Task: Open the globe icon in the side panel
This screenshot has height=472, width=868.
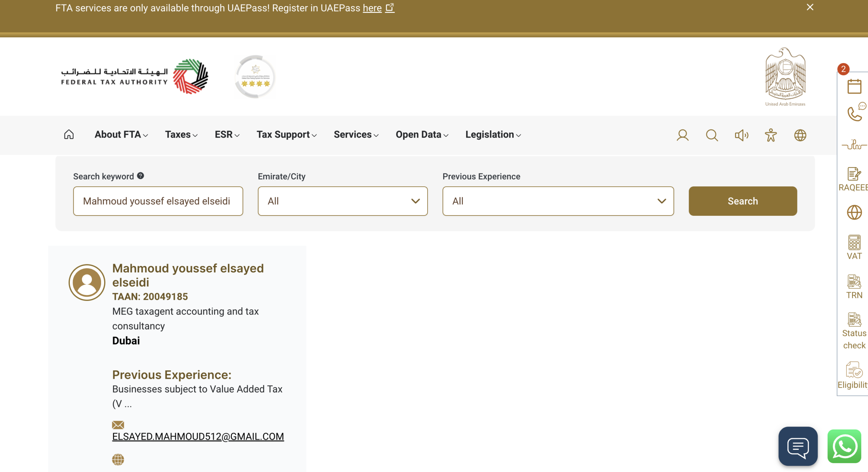Action: point(854,212)
